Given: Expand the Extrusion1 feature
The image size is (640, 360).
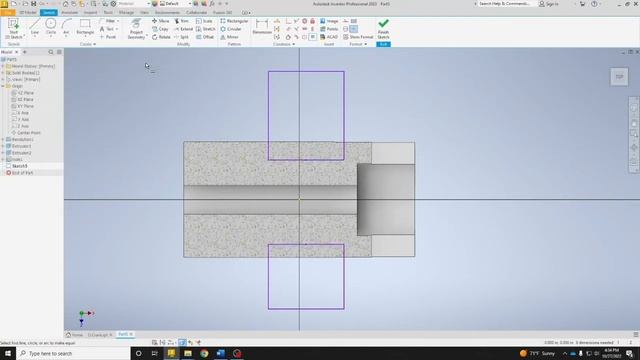Looking at the screenshot, I should pyautogui.click(x=3, y=146).
